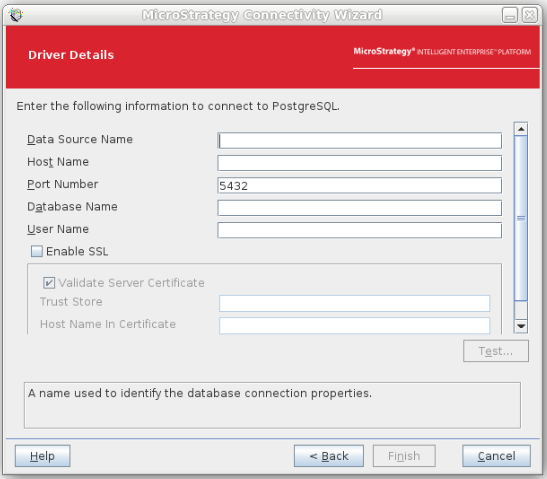The height and width of the screenshot is (479, 547).
Task: Click the Connectivity Wizard title bar app icon
Action: pos(16,15)
